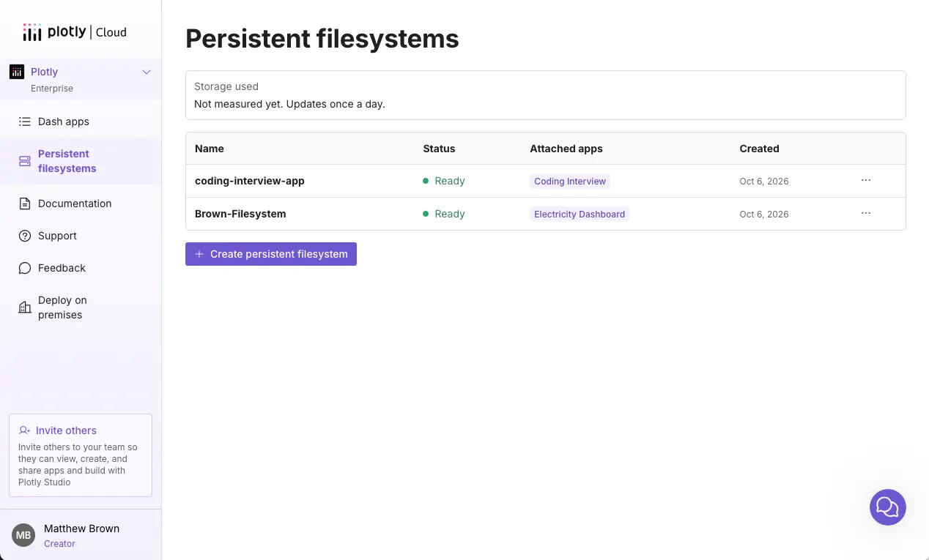Click the plus icon on Create button
929x560 pixels.
point(199,254)
